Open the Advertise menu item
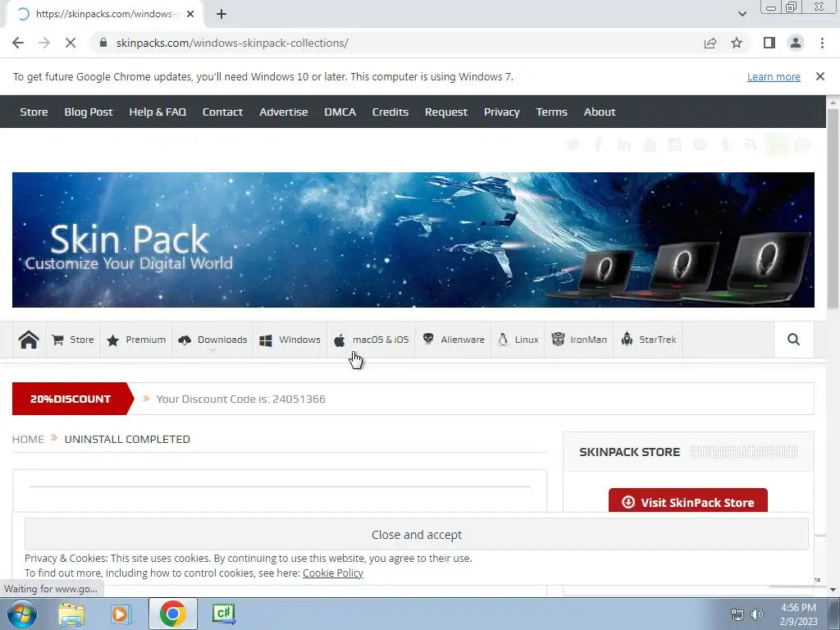 [283, 112]
